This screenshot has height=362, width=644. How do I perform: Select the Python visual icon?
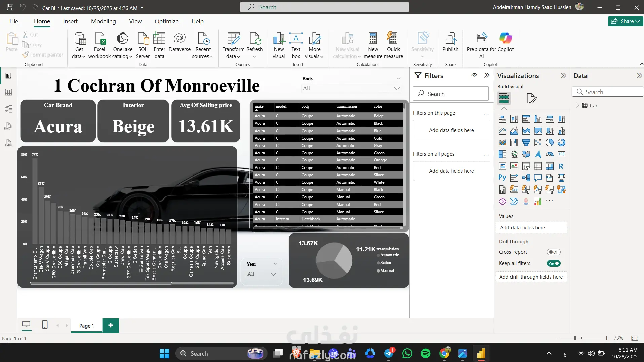coord(502,178)
